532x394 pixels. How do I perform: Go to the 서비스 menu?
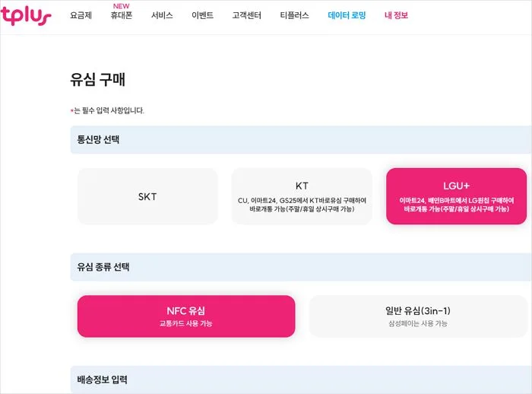click(162, 15)
